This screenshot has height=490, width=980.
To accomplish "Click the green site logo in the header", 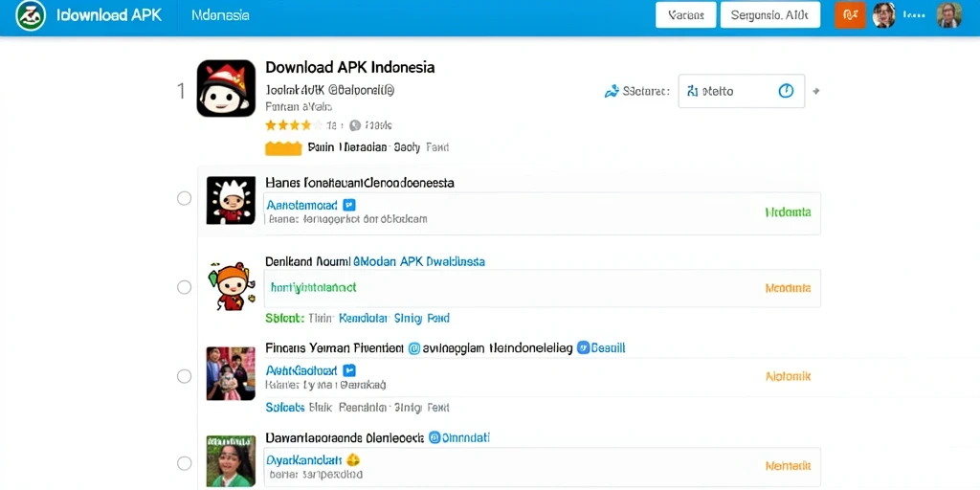I will (x=31, y=15).
